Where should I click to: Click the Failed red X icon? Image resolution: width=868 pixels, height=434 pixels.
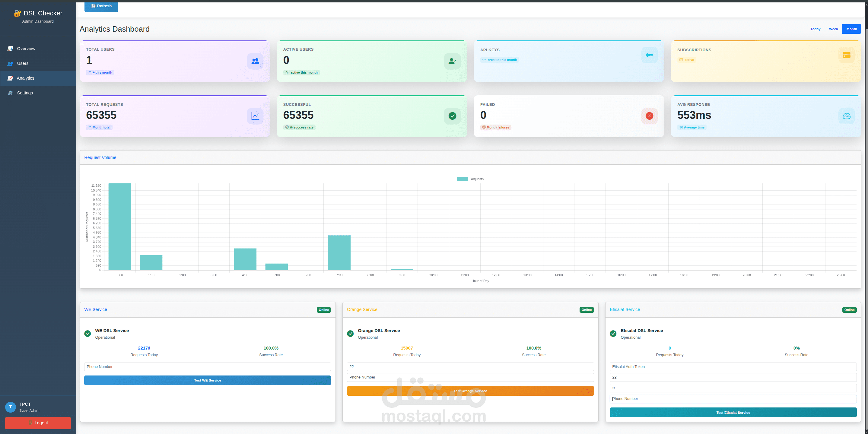(x=649, y=116)
